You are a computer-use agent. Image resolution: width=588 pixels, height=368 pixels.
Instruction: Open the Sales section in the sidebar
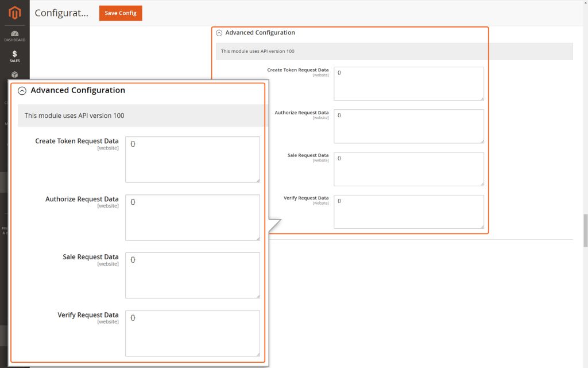point(14,56)
